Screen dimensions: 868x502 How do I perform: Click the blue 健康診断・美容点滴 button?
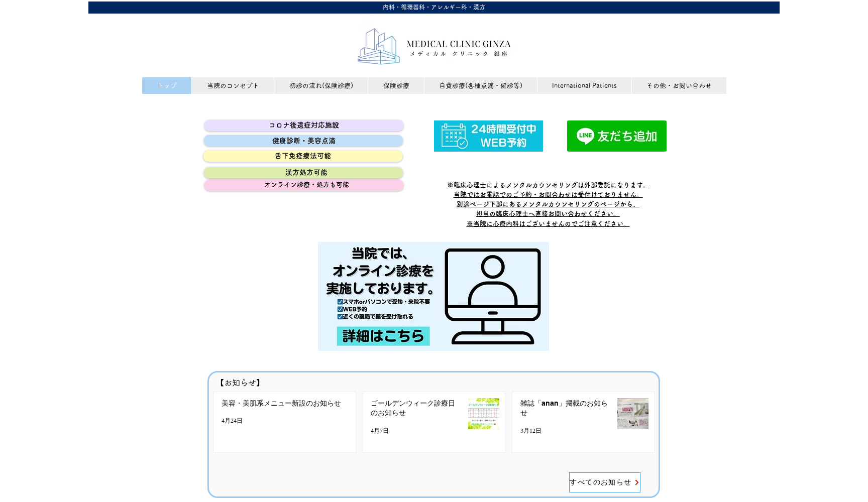pos(303,141)
